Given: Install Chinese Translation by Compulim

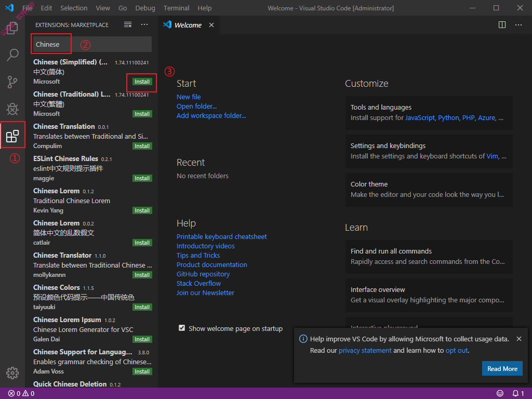Looking at the screenshot, I should pyautogui.click(x=142, y=146).
